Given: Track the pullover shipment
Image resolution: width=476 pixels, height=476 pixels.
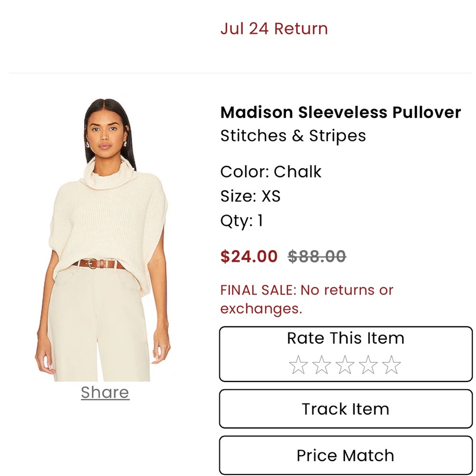Looking at the screenshot, I should 346,409.
